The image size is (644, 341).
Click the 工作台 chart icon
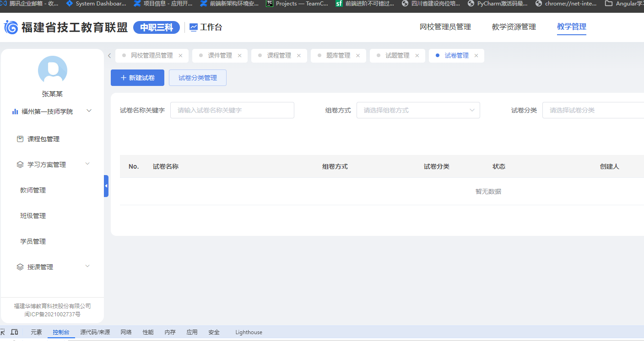coord(194,27)
